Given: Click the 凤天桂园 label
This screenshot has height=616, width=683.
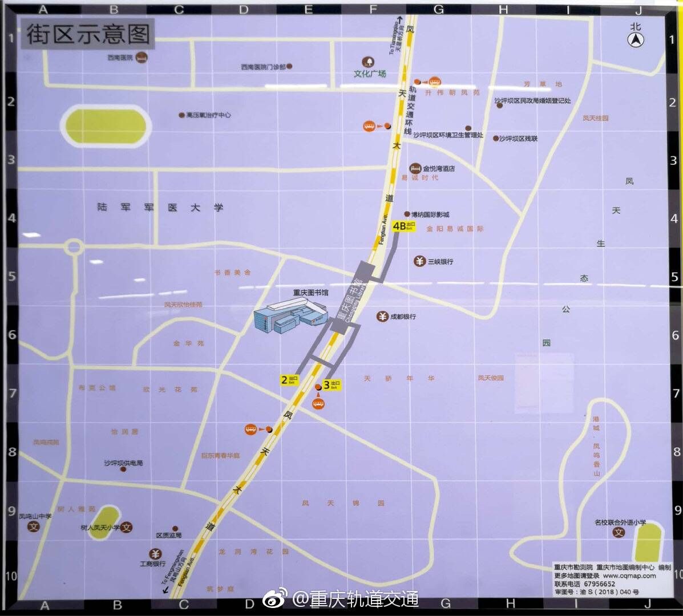Looking at the screenshot, I should tap(596, 118).
